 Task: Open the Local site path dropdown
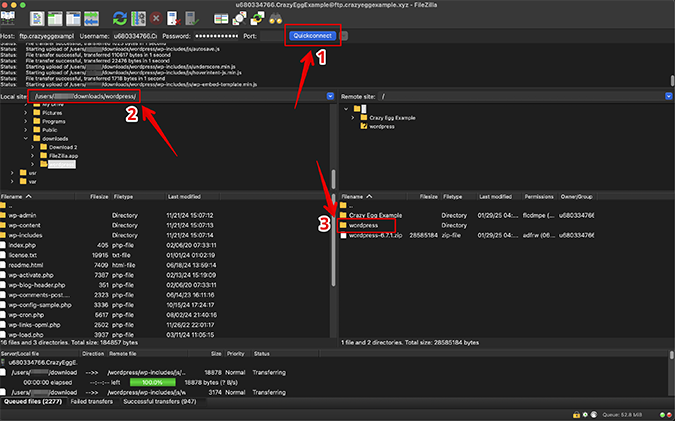click(x=330, y=96)
